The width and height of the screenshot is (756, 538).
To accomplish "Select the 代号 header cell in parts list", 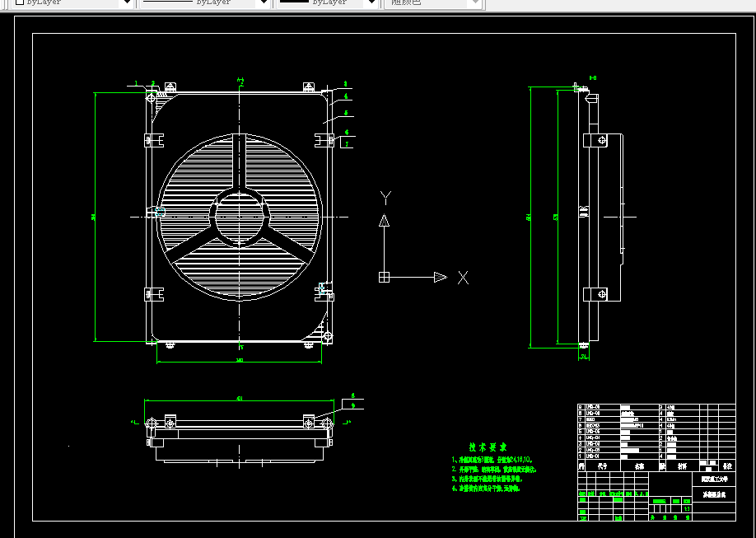I will [x=603, y=466].
